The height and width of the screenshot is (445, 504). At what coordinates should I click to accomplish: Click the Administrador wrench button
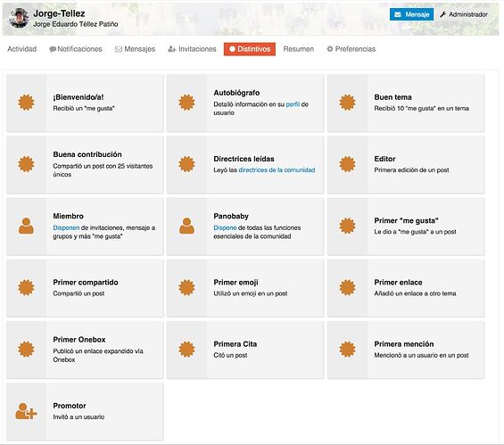pos(464,14)
